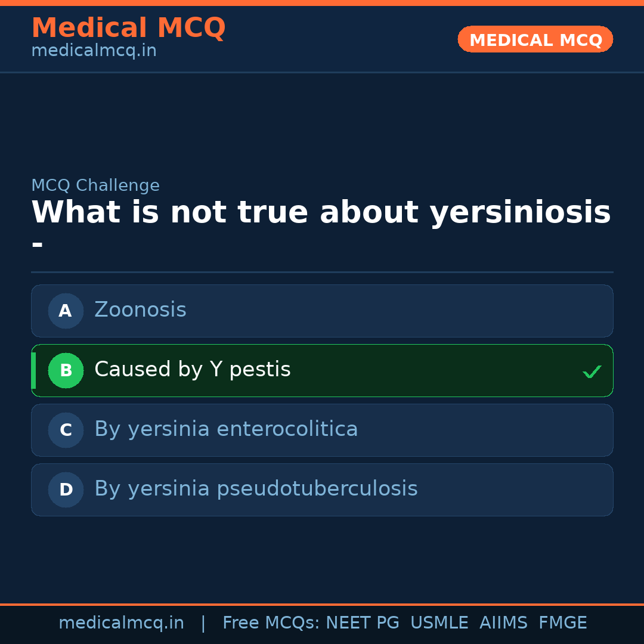Open medicalmcq.in link under the title
The image size is (644, 644).
94,51
